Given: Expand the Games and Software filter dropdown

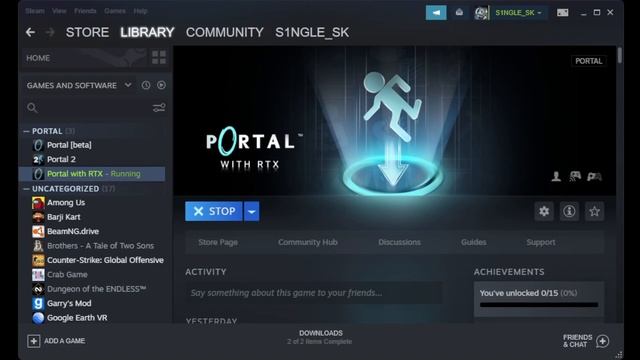Looking at the screenshot, I should (x=128, y=85).
